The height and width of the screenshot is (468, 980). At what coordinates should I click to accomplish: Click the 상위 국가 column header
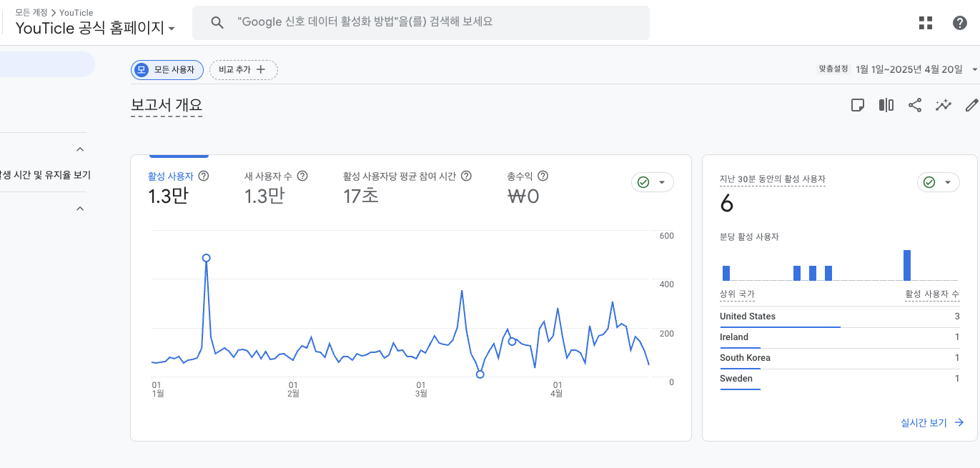737,294
